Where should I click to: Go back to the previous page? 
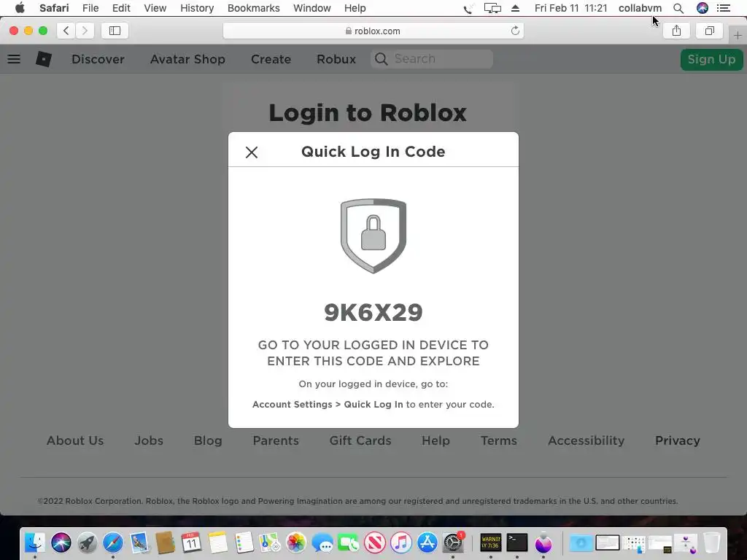(x=66, y=31)
